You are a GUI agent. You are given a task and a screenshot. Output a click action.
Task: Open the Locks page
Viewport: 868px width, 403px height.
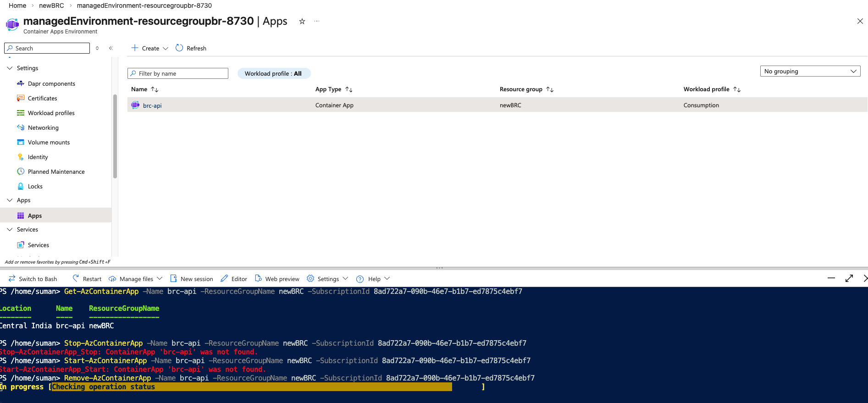pyautogui.click(x=35, y=186)
